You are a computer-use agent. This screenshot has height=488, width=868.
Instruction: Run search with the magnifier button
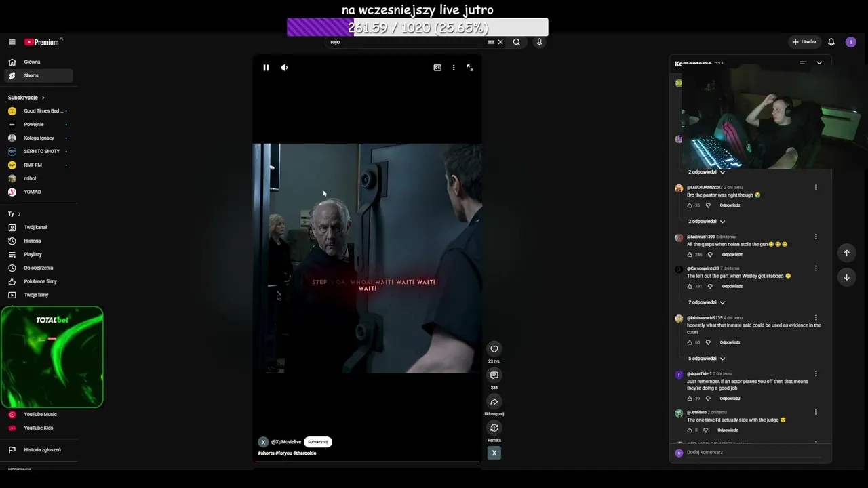point(517,42)
